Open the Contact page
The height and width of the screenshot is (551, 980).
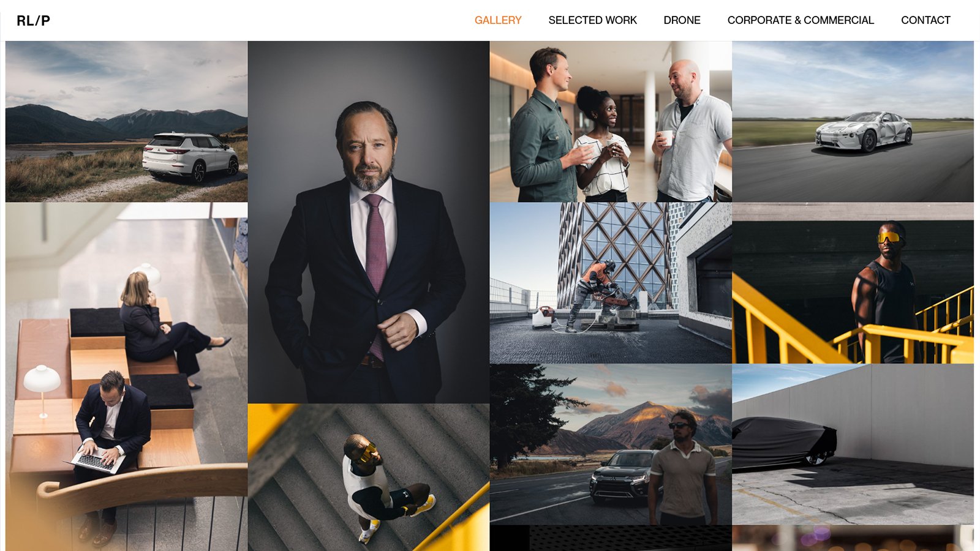point(925,20)
